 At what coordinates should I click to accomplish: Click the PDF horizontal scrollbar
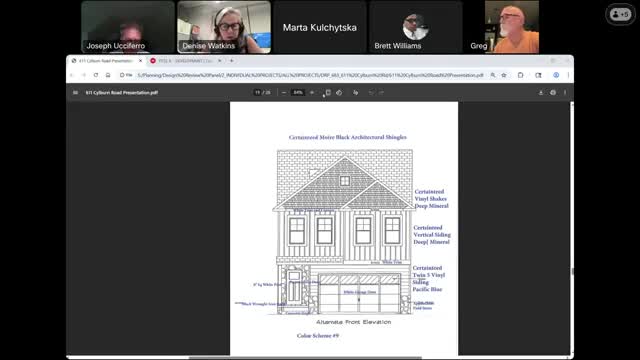pos(306,358)
